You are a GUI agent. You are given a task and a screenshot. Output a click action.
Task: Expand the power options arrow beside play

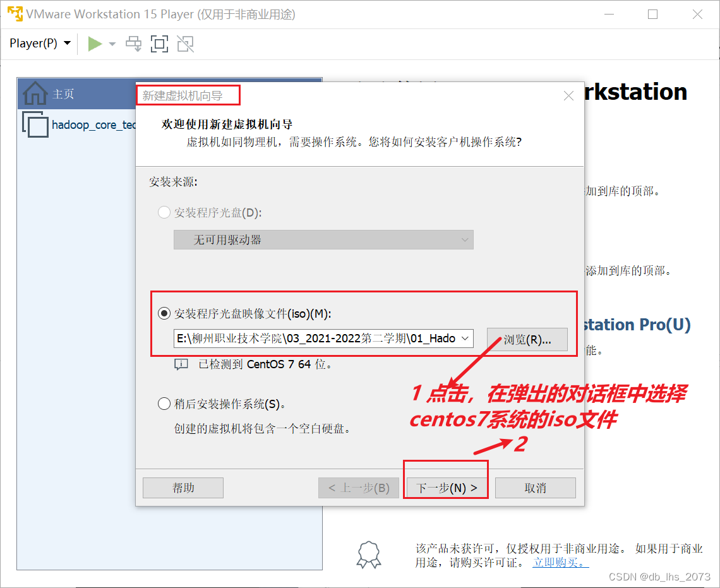[112, 44]
